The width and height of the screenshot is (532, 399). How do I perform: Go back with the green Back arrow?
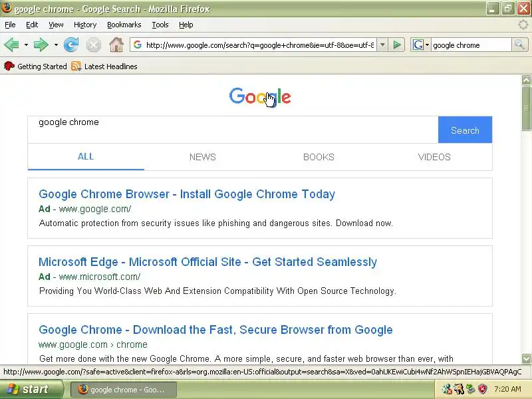[11, 45]
